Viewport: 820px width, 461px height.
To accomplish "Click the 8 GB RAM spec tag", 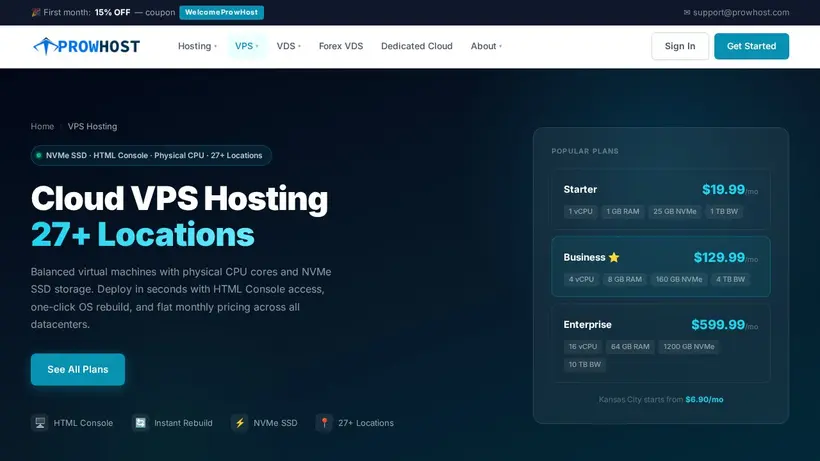I will coord(624,280).
